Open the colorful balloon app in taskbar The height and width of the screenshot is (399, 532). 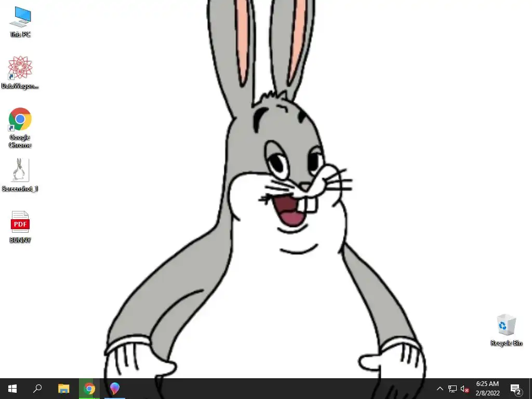(115, 389)
